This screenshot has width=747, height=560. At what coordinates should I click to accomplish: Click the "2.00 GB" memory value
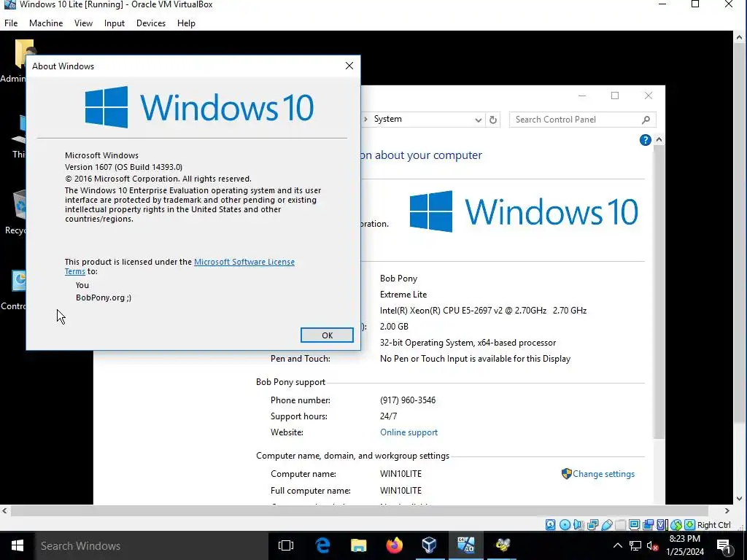(394, 327)
